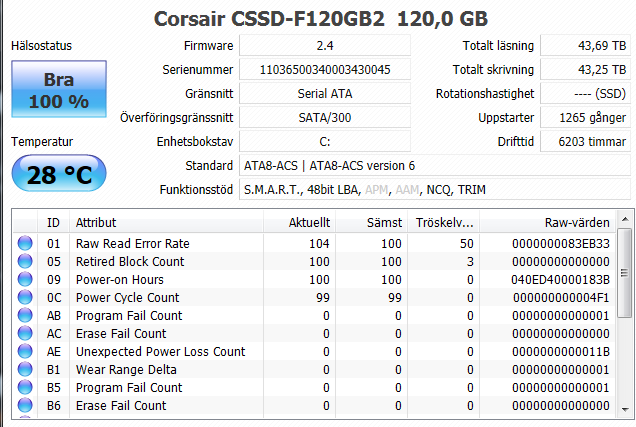Image resolution: width=636 pixels, height=427 pixels.
Task: Click the status icon on the Erase Fail Count B6 row
Action: [x=25, y=405]
